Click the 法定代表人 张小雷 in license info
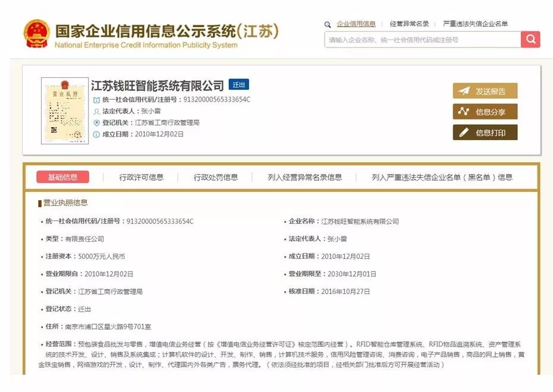 click(337, 239)
